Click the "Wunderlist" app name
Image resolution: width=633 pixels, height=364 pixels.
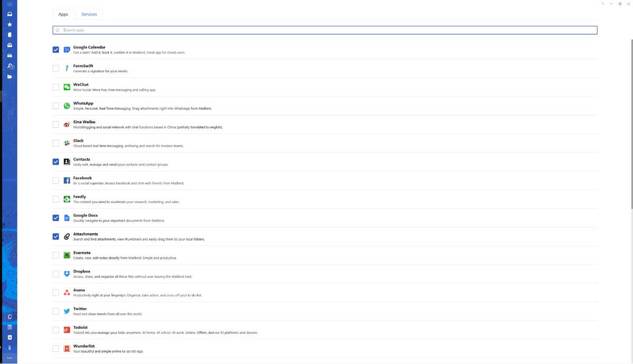click(x=84, y=346)
